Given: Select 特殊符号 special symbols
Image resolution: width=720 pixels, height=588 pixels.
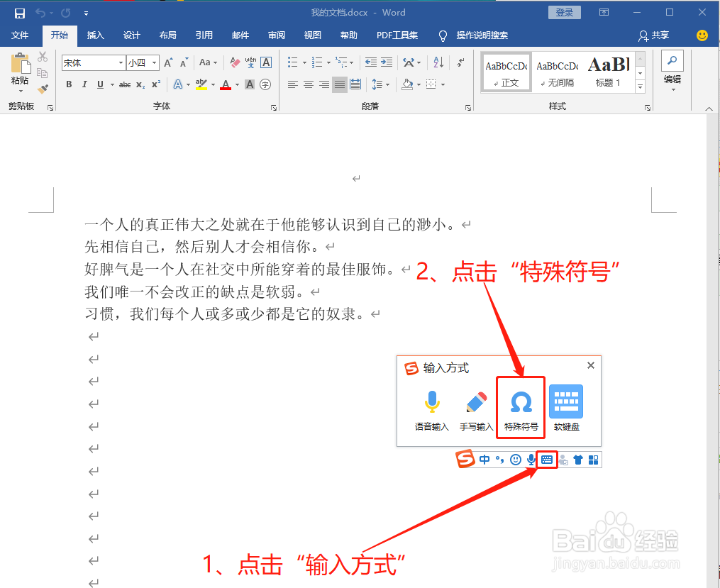Looking at the screenshot, I should (x=520, y=406).
